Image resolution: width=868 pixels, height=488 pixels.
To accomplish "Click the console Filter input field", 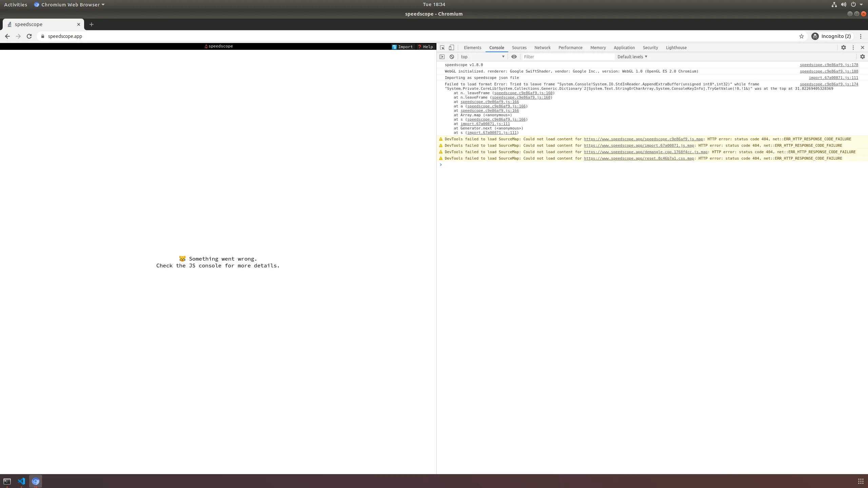I will tap(568, 57).
